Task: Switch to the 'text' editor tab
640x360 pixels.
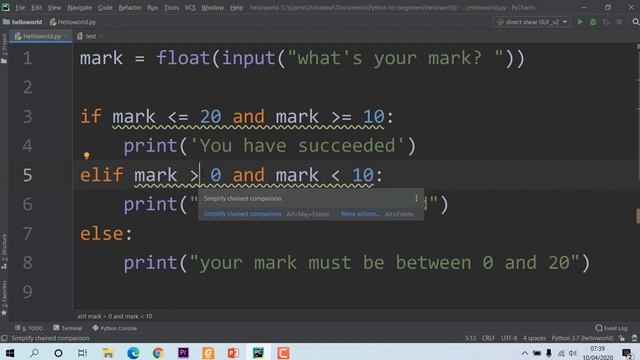Action: click(90, 36)
